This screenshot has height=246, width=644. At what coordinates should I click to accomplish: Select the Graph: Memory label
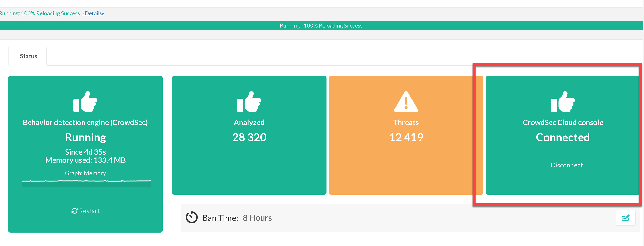point(85,173)
